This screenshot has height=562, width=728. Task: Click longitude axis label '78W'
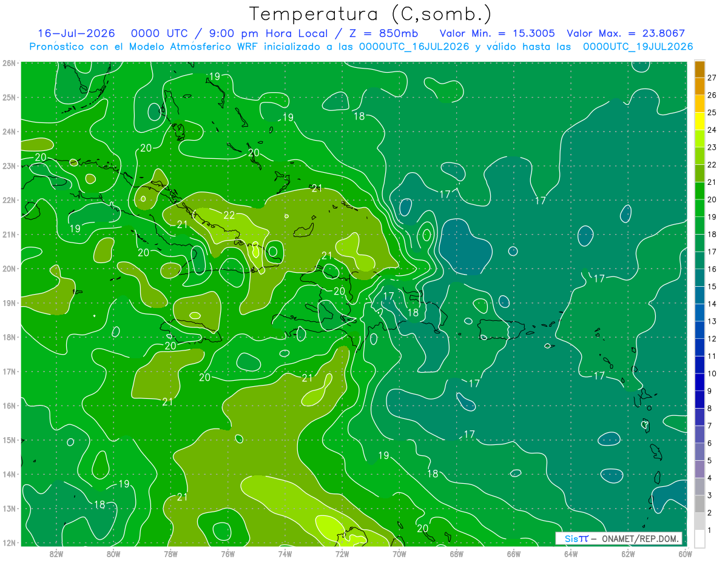click(x=170, y=554)
